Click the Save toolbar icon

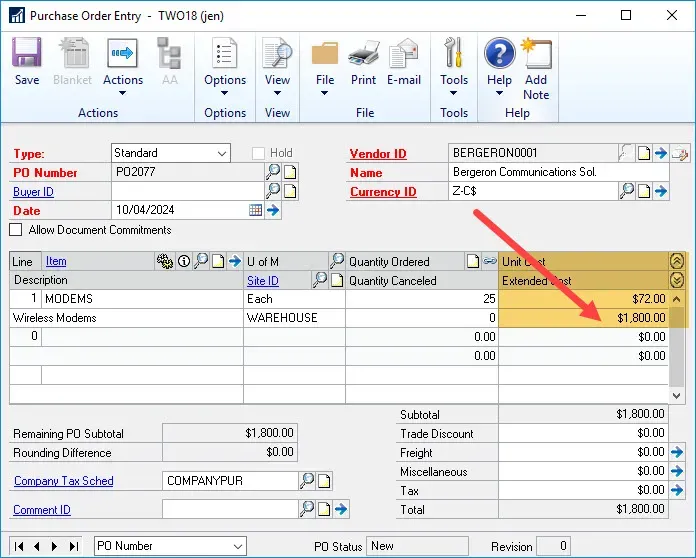pos(26,61)
